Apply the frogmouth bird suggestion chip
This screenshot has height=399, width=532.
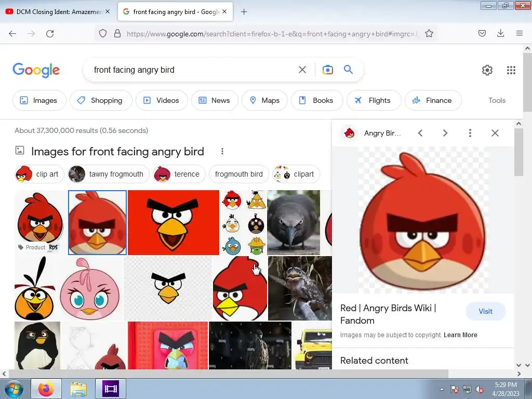(239, 174)
